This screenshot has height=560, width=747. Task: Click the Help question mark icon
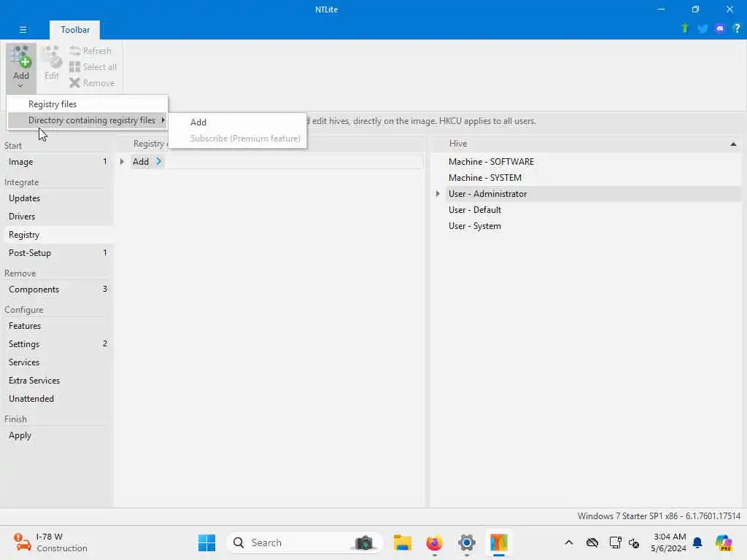click(x=737, y=28)
